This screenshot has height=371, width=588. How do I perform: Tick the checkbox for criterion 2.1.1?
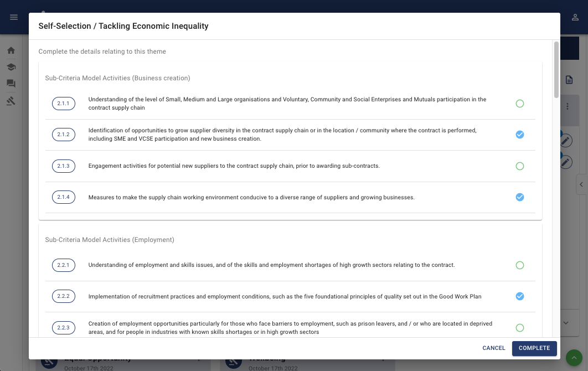pyautogui.click(x=520, y=104)
